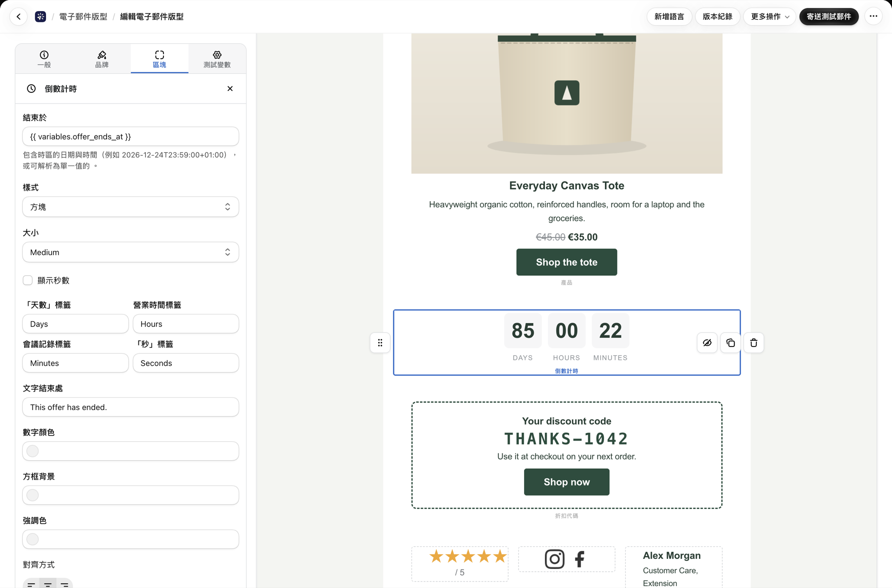Open the 樣式 dropdown showing 方塊
Screen dimensions: 892x588
coord(131,207)
